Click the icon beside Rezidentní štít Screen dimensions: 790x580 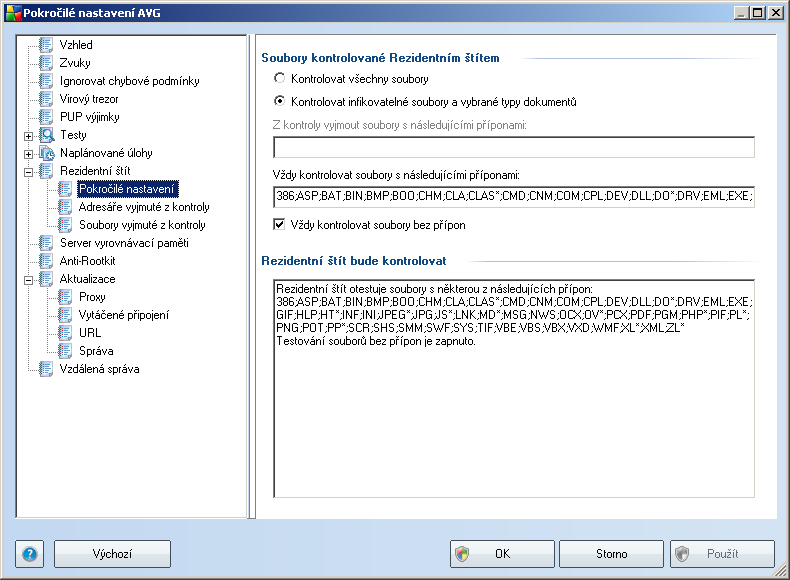point(46,171)
